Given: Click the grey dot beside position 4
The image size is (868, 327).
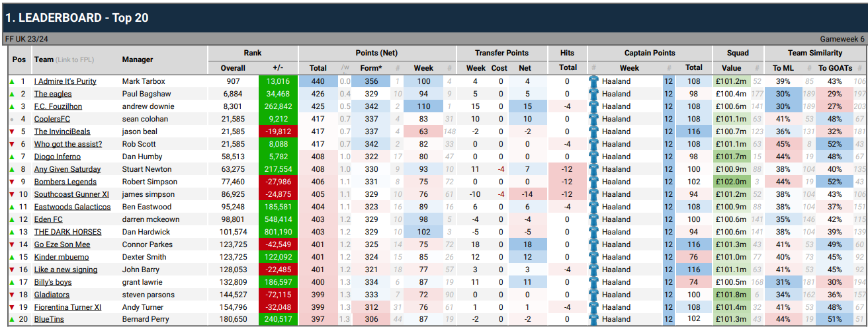Looking at the screenshot, I should point(11,119).
